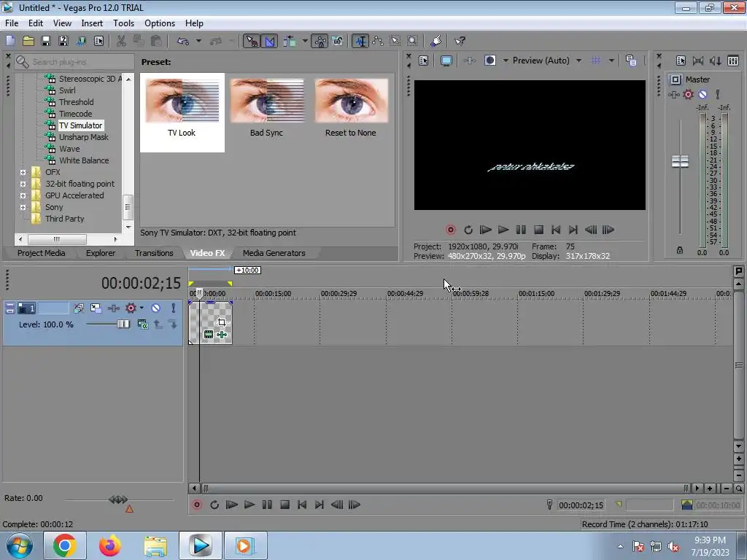Switch to the Project Media tab
The image size is (747, 560).
click(x=41, y=253)
